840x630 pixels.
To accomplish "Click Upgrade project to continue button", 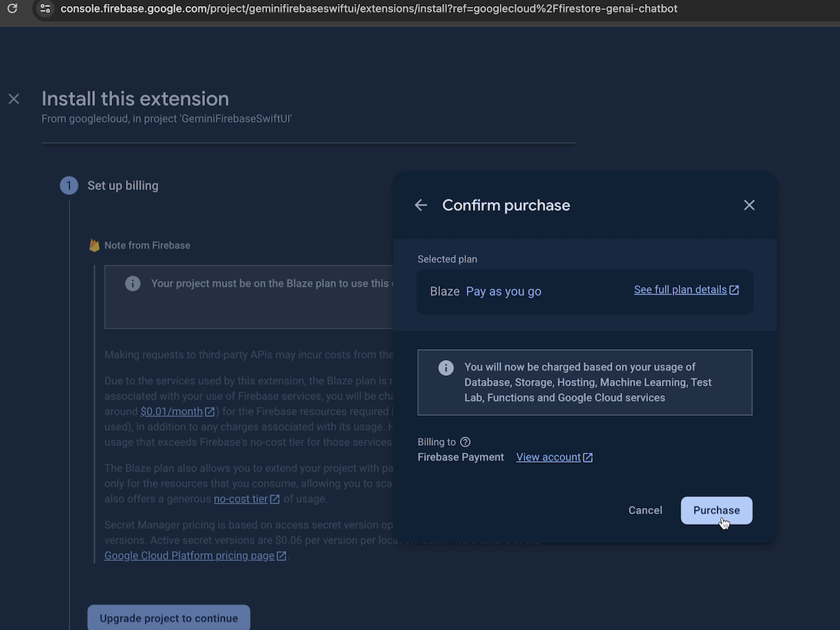I will [x=169, y=618].
